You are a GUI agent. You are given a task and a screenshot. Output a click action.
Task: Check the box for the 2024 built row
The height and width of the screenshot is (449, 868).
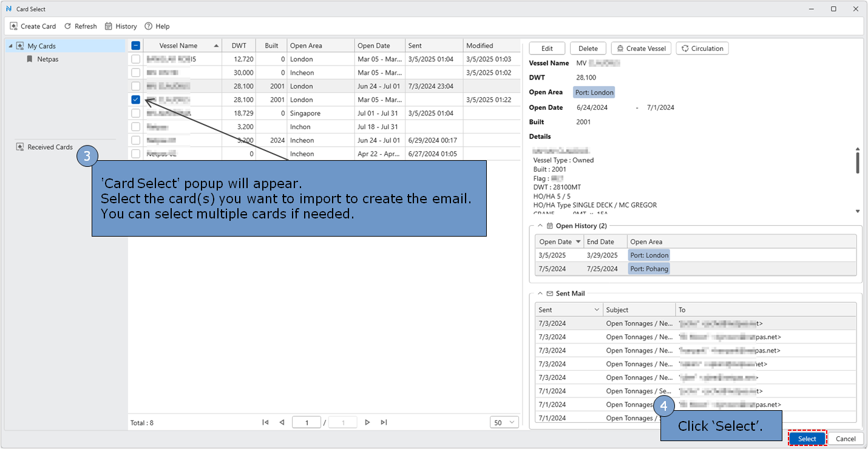click(136, 140)
